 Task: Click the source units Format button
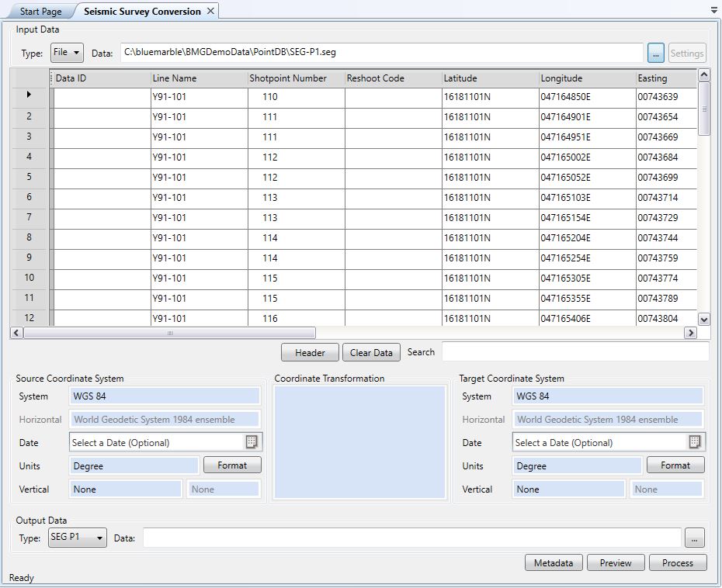tap(232, 465)
